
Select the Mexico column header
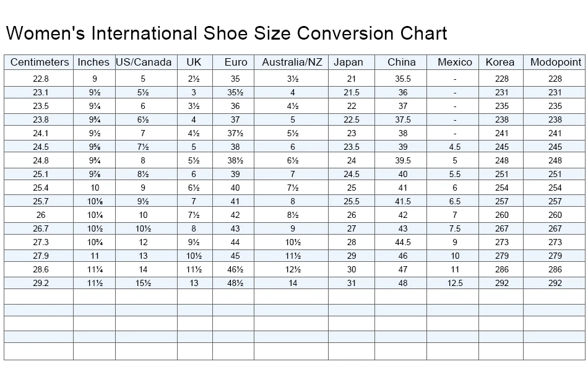coord(455,62)
